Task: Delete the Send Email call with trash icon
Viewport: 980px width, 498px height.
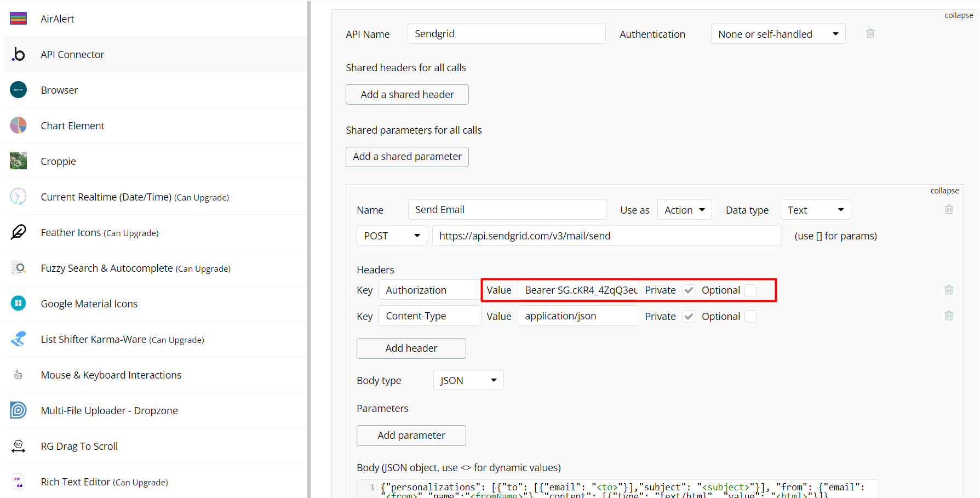Action: pyautogui.click(x=949, y=209)
